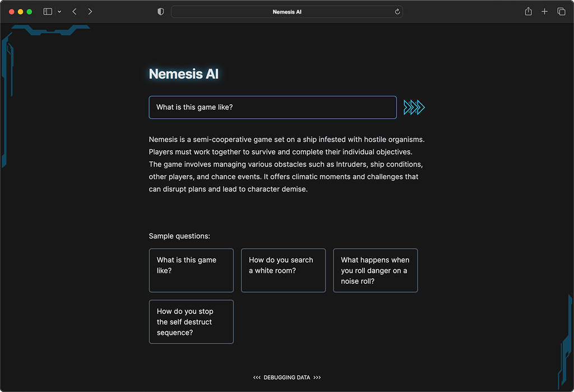Image resolution: width=574 pixels, height=392 pixels.
Task: Submit question with triple-arrow send icon
Action: pos(414,107)
